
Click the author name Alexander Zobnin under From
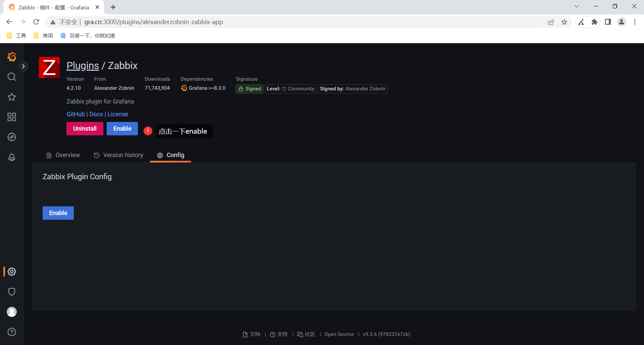114,88
